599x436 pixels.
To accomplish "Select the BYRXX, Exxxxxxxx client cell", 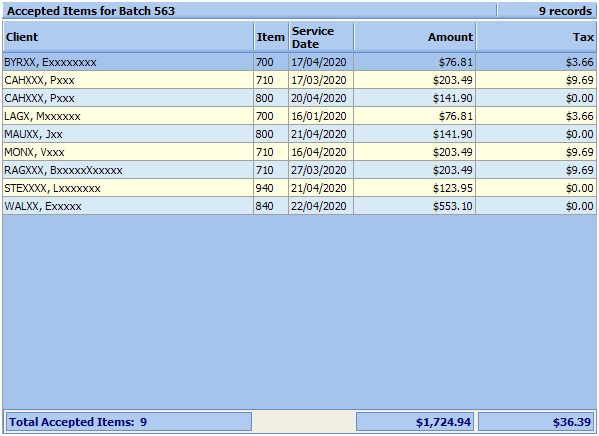I will (x=128, y=62).
